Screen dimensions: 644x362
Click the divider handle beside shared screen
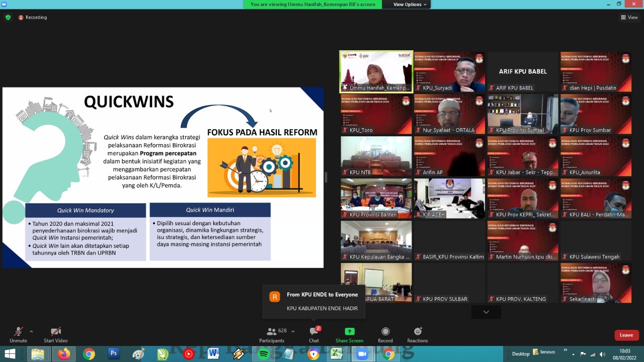click(x=326, y=177)
